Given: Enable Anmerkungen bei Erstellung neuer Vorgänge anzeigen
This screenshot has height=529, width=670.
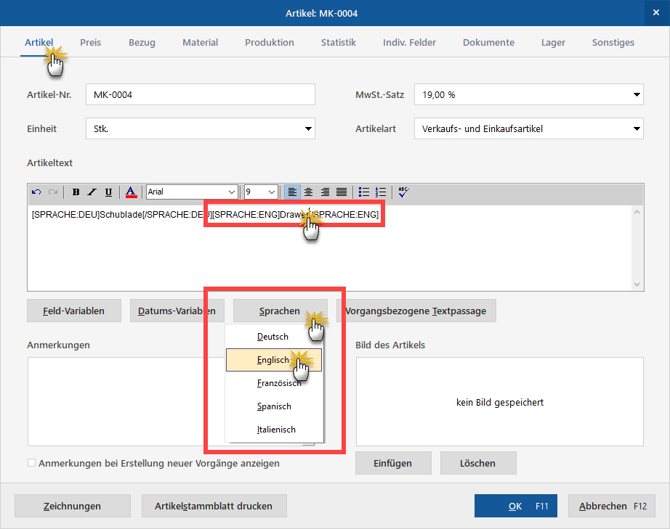Looking at the screenshot, I should pyautogui.click(x=32, y=463).
